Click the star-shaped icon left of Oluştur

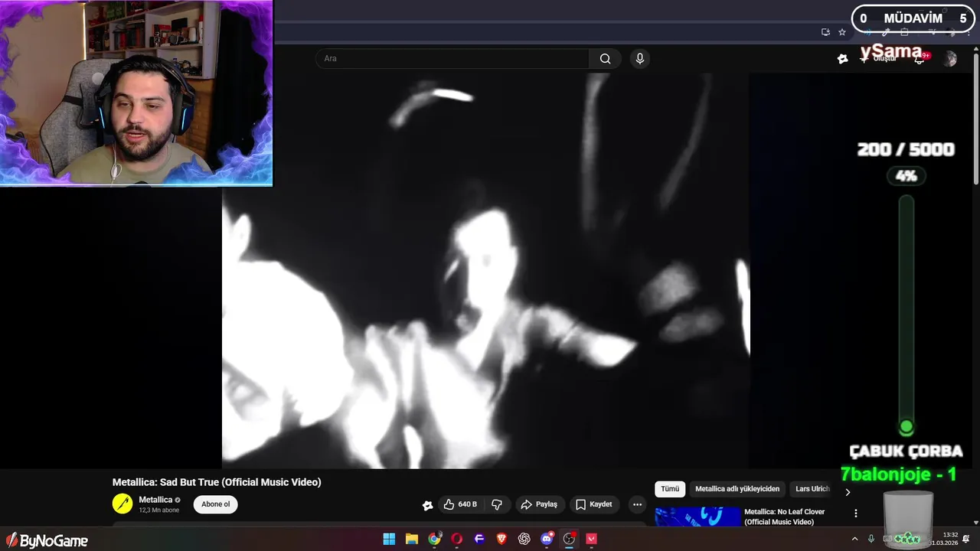(843, 59)
